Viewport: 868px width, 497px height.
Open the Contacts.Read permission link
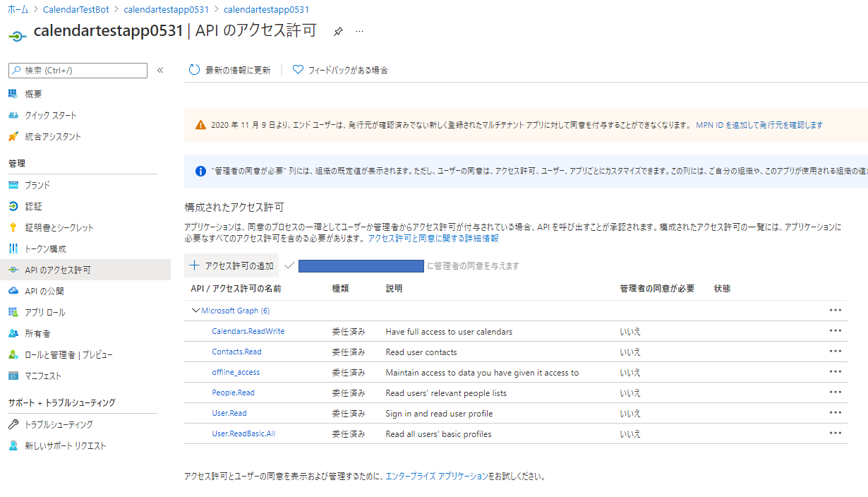(x=236, y=352)
